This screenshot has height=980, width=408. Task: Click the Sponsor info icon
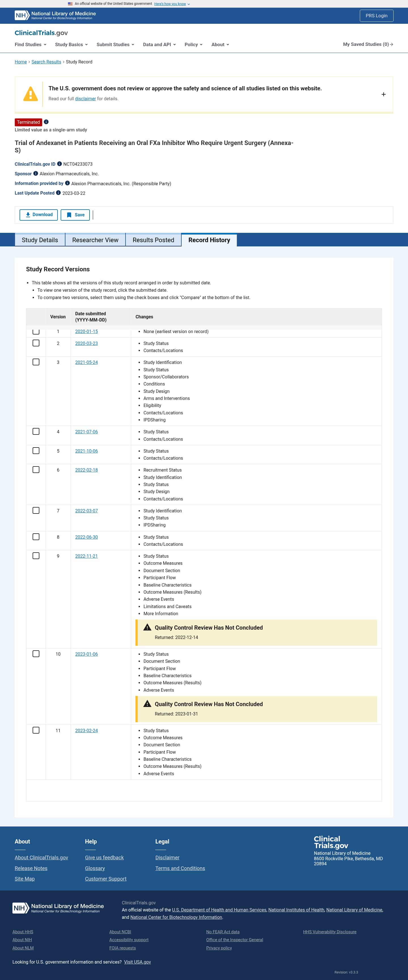(36, 173)
